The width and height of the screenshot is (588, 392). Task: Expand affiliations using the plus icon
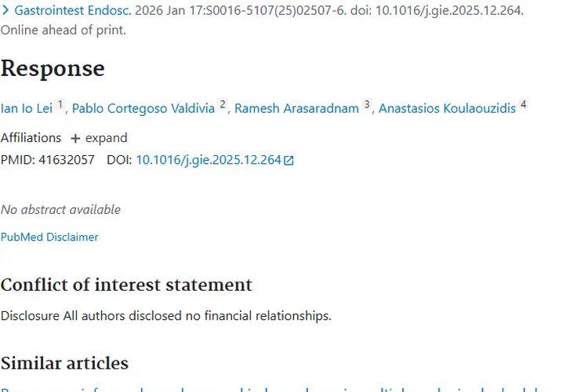(x=75, y=138)
